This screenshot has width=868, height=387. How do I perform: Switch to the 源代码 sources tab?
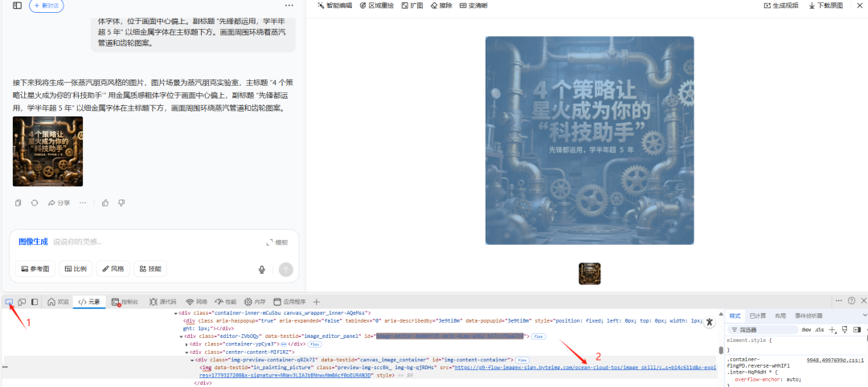(162, 302)
